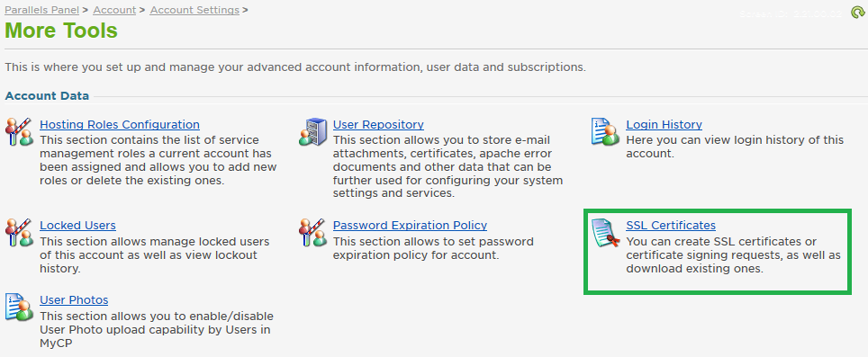Click the More Tools page title

coord(61,31)
